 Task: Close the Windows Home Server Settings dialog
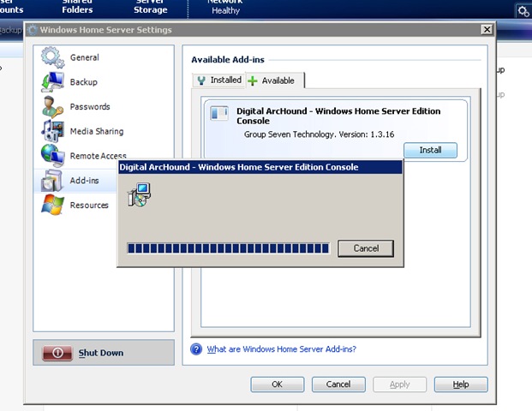pos(487,29)
